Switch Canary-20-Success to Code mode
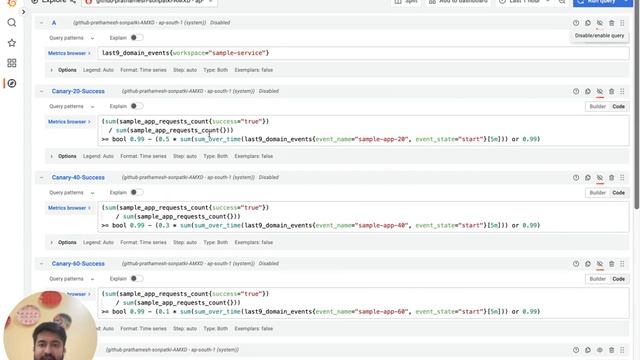 point(618,107)
